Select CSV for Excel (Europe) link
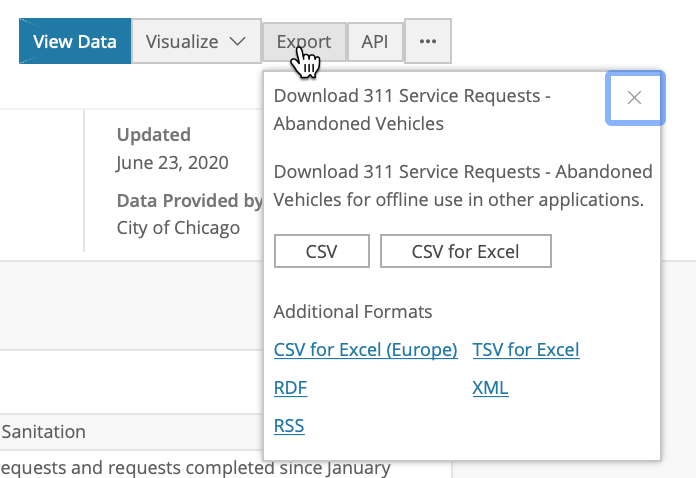The height and width of the screenshot is (478, 696). click(365, 350)
